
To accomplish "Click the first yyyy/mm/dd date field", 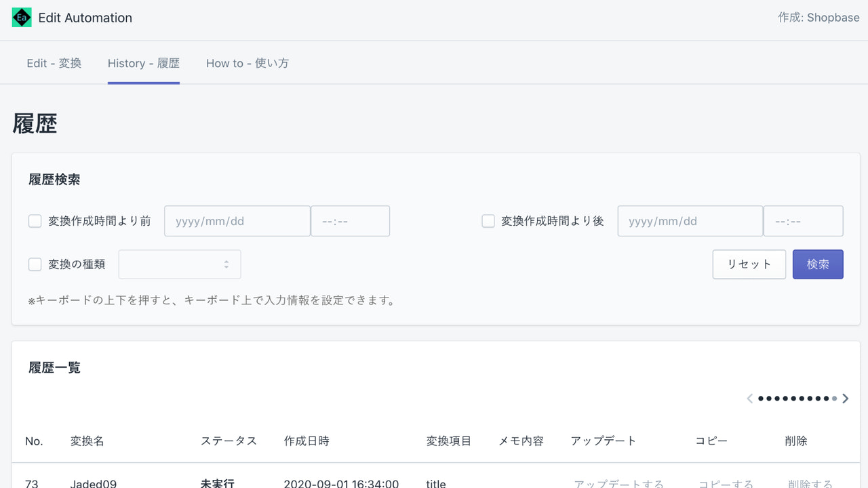I will [237, 221].
